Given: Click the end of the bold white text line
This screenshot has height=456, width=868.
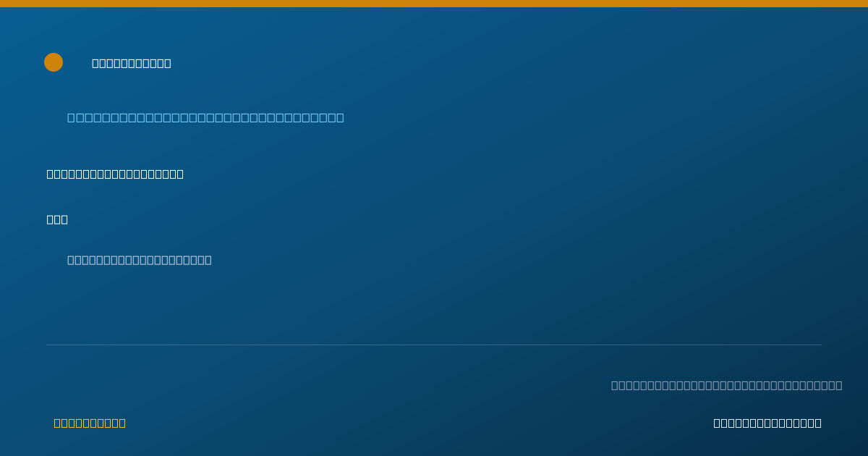Looking at the screenshot, I should (180, 174).
